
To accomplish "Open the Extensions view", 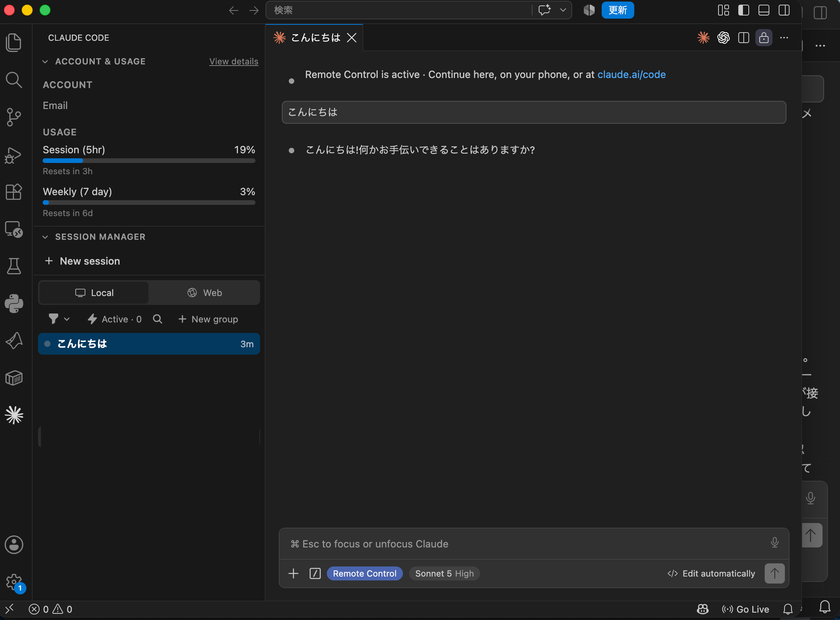I will pos(14,192).
